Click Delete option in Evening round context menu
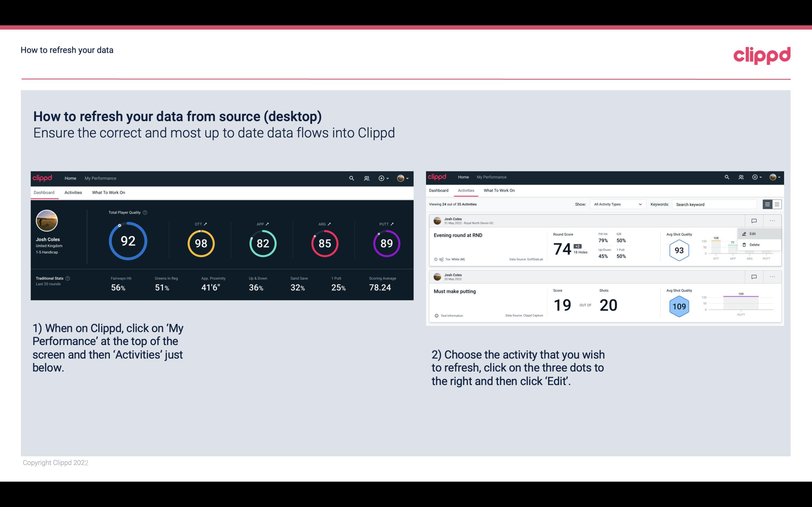 (x=755, y=245)
